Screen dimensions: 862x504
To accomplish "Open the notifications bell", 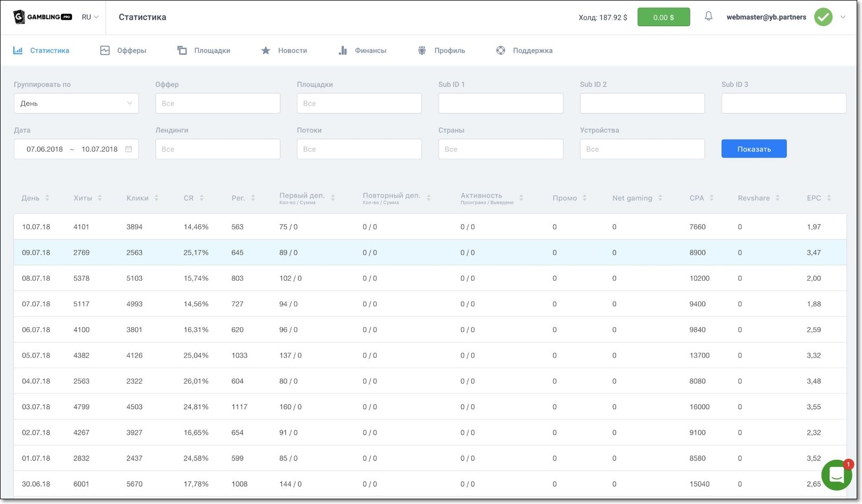I will (708, 17).
